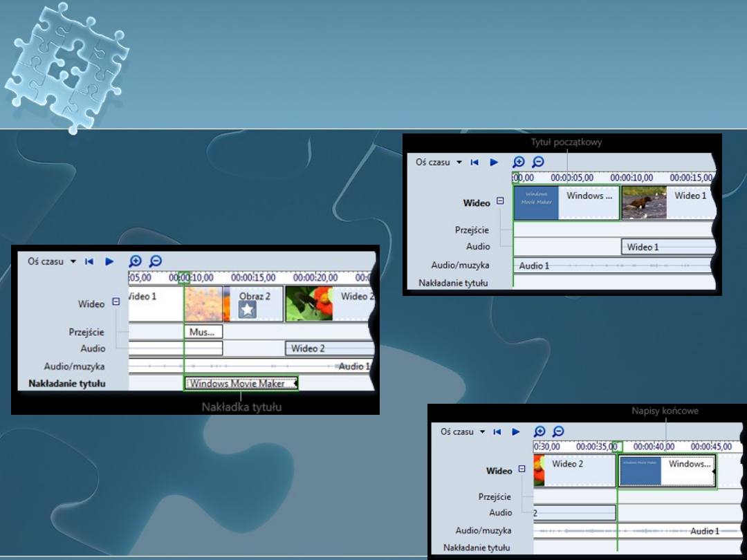The image size is (747, 560).
Task: Click zoom out on the Napisy końcowe timeline
Action: coord(558,431)
